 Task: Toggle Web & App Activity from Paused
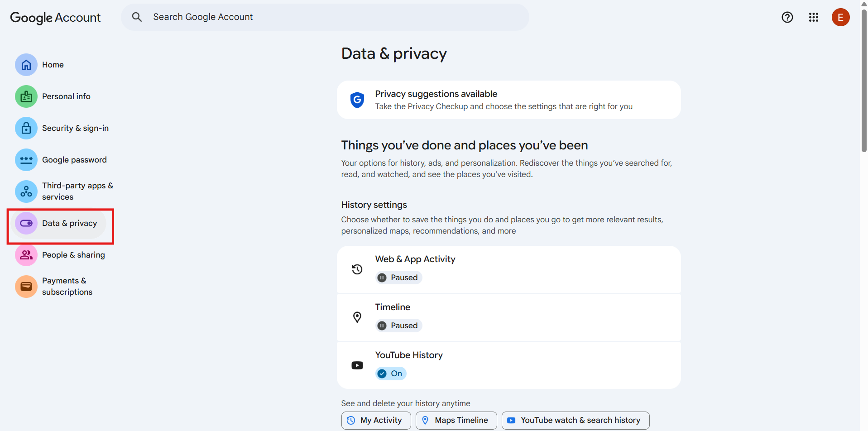click(398, 277)
